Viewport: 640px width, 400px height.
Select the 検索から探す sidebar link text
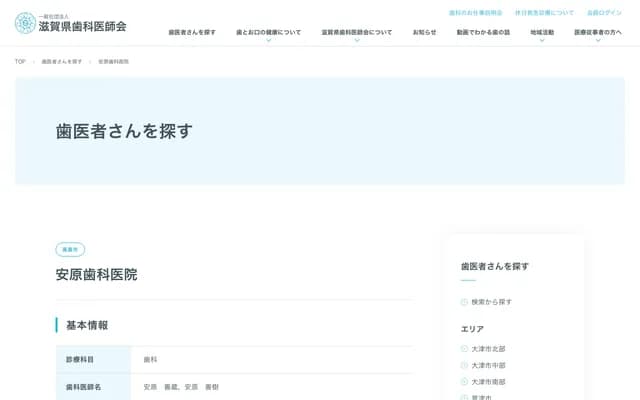tap(492, 302)
